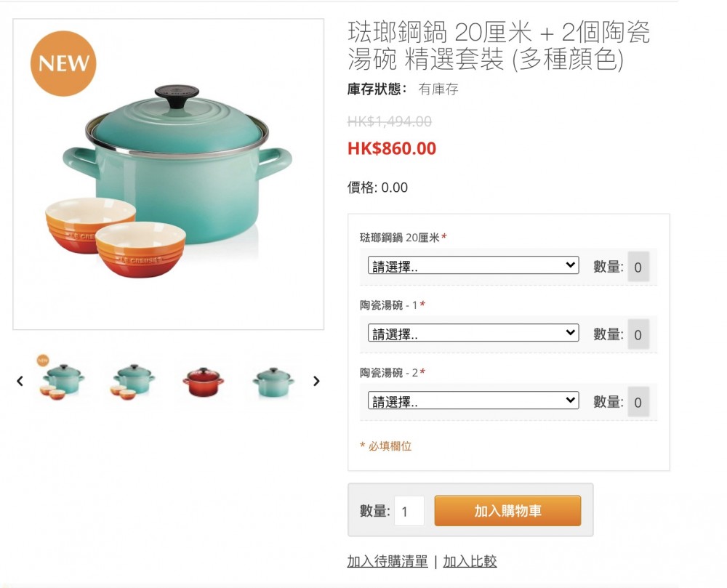Open the 陶瓷湯碗 - 1 dropdown
The width and height of the screenshot is (727, 588).
(473, 333)
